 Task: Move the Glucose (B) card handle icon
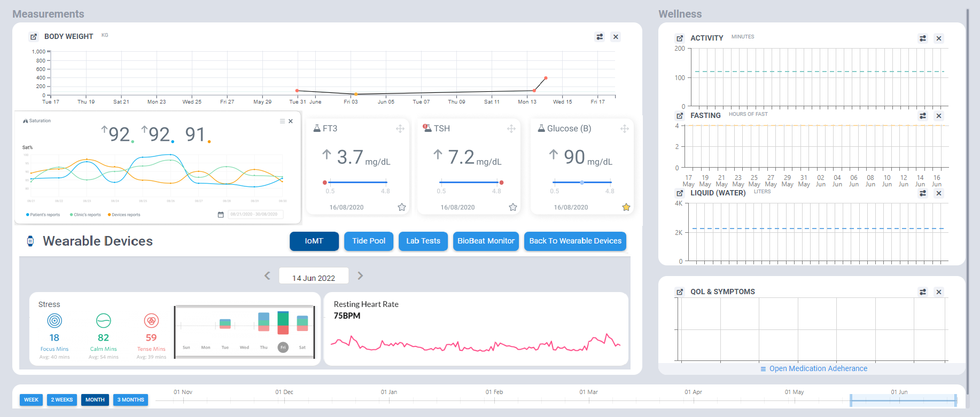pyautogui.click(x=625, y=129)
